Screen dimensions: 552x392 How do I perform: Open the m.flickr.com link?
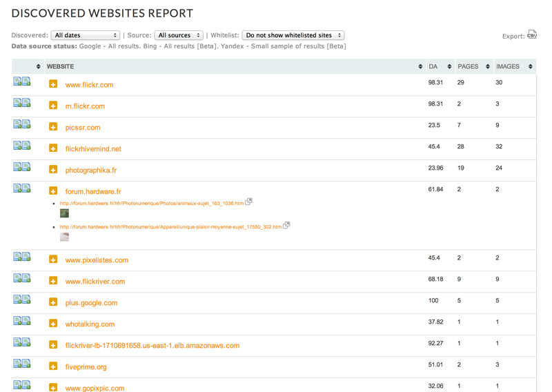(x=85, y=106)
